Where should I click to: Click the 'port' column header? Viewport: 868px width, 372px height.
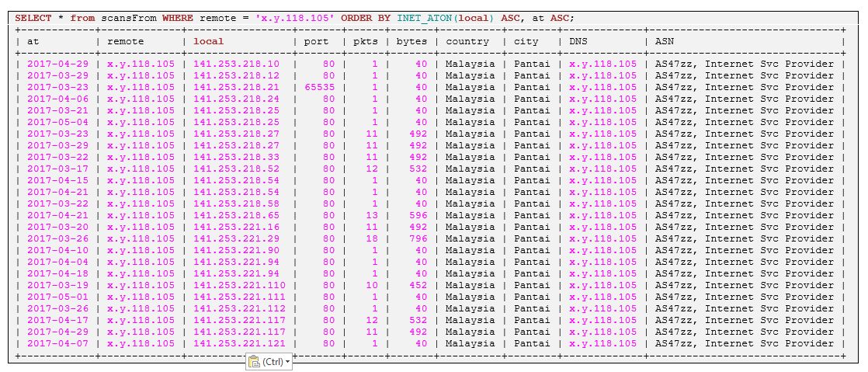pyautogui.click(x=316, y=41)
